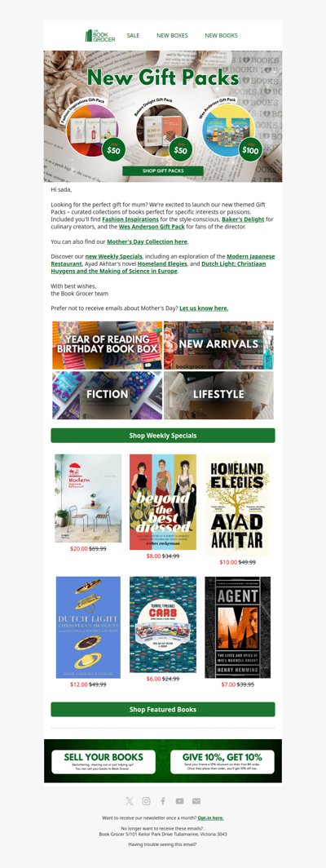Click the Opt-in here link
326x868 pixels.
coord(210,817)
